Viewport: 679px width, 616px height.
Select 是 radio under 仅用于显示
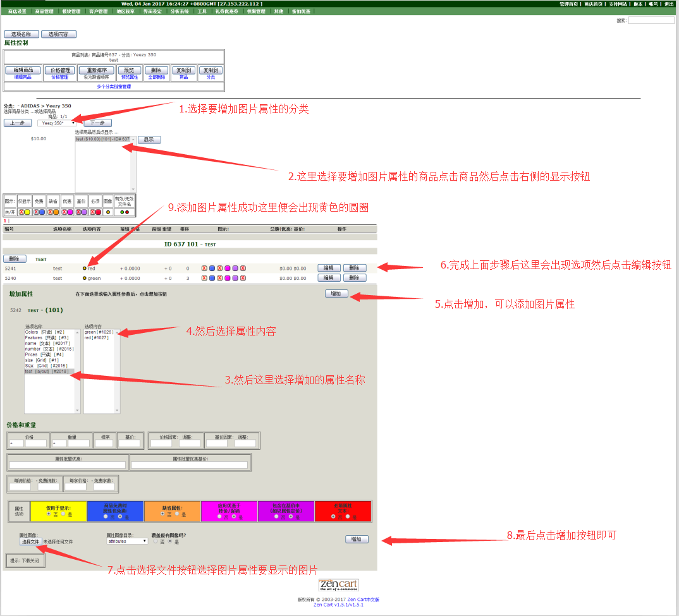coord(63,514)
